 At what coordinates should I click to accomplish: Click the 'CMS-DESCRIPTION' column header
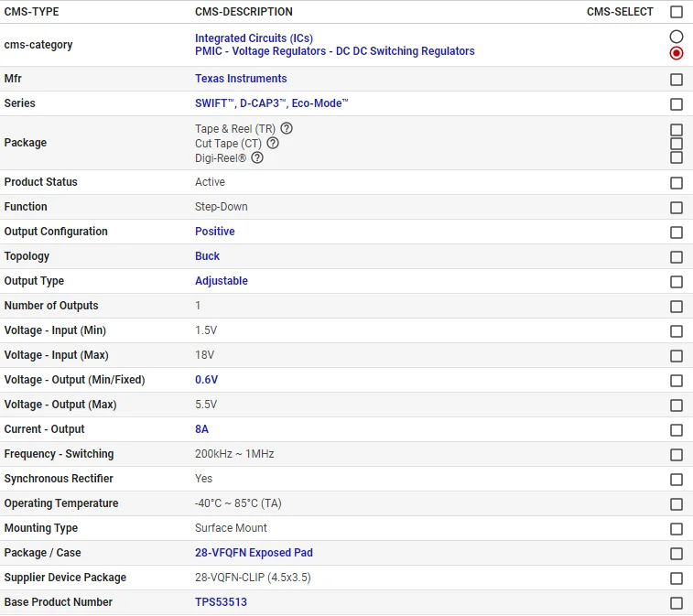point(244,12)
